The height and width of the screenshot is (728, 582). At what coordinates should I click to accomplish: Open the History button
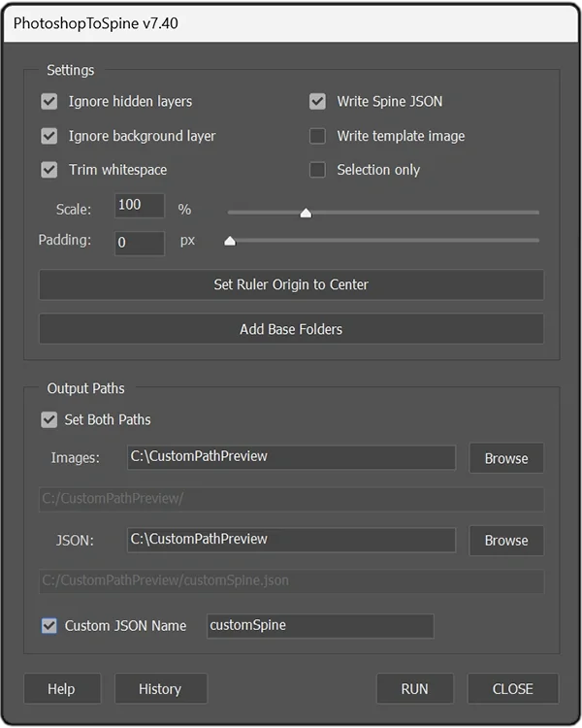click(x=161, y=688)
